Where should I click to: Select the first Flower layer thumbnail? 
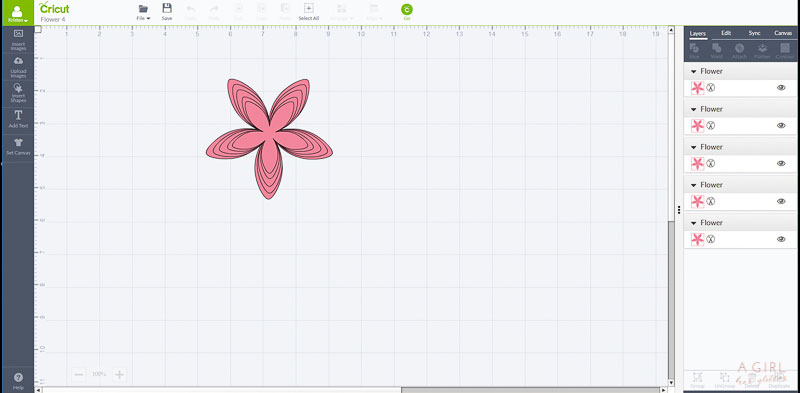[697, 88]
